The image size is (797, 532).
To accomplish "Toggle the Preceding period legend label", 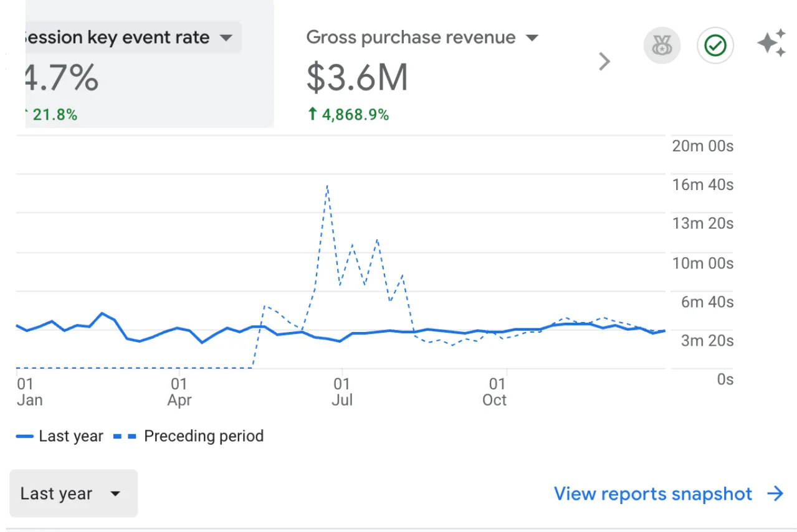I will [204, 436].
